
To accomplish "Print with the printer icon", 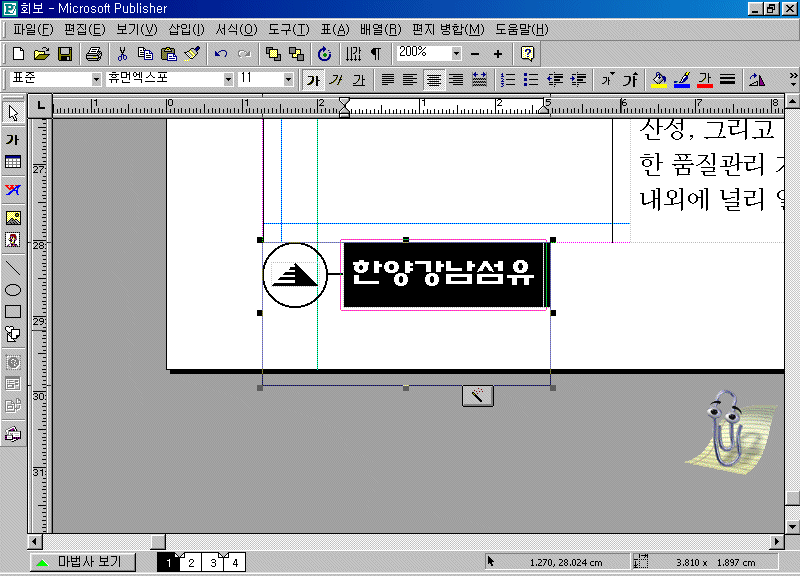I will pyautogui.click(x=94, y=54).
